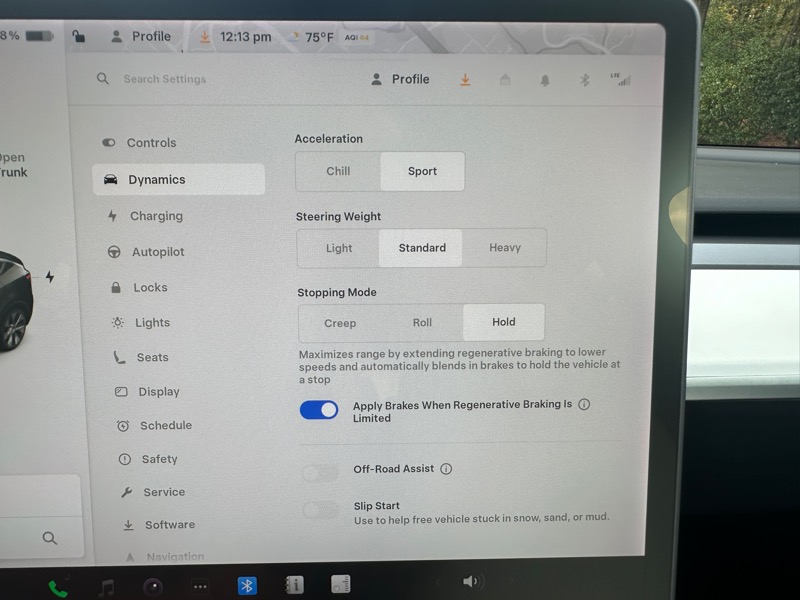Enable the Slip Start switch
The width and height of the screenshot is (800, 600).
pos(320,511)
